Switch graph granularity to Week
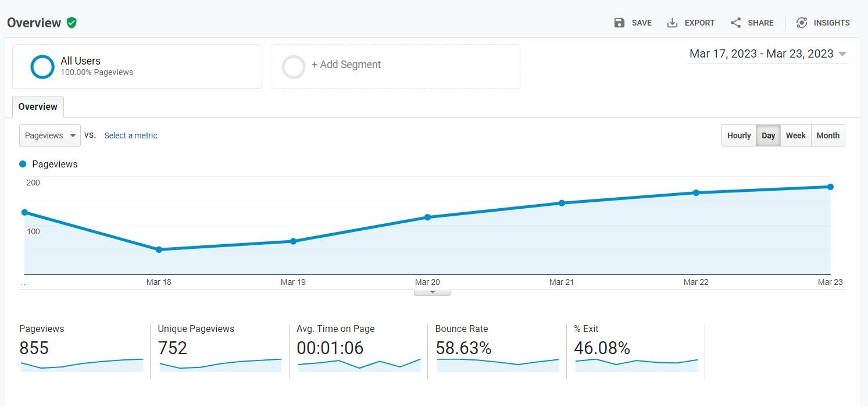This screenshot has height=407, width=868. 795,135
